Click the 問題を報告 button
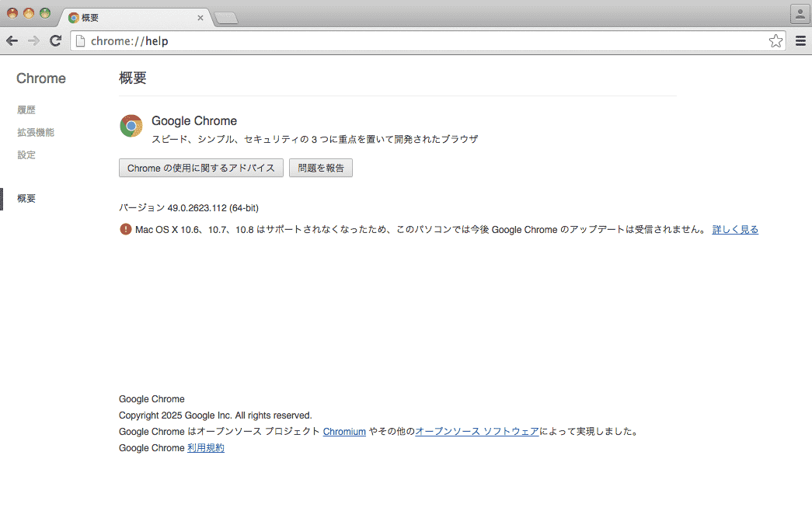Viewport: 812px width, 518px height. (321, 169)
